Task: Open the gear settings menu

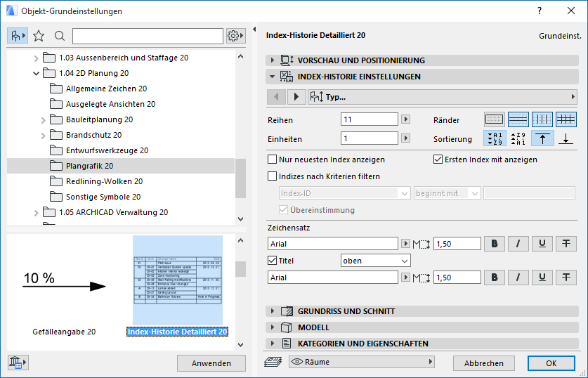Action: coord(235,36)
